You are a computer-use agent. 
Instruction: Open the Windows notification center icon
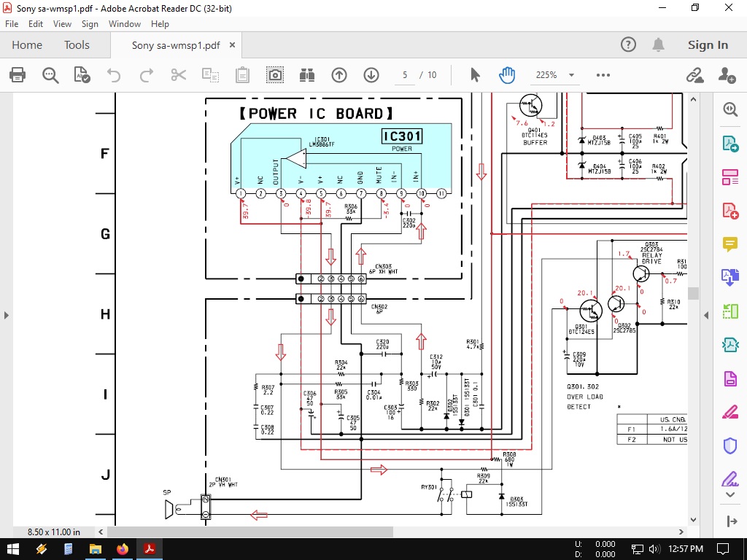[723, 549]
